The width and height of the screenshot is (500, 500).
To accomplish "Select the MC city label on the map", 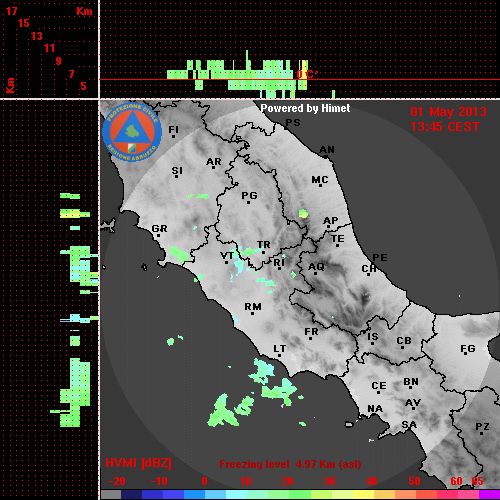I will click(320, 180).
